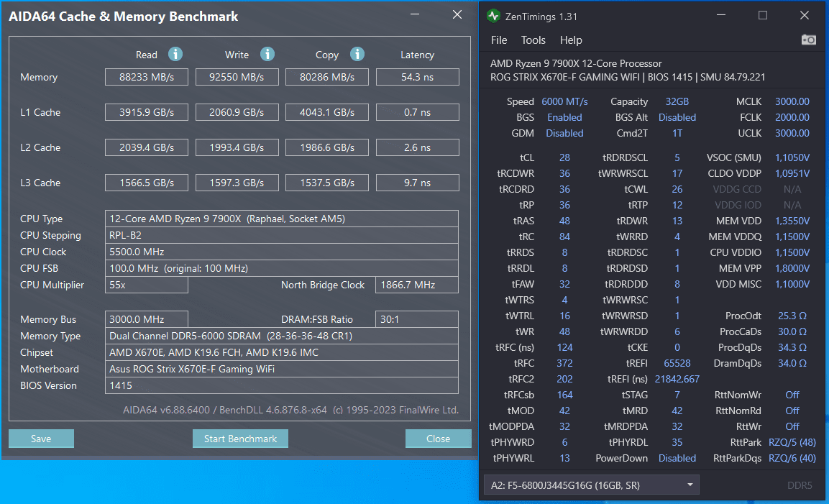This screenshot has width=829, height=504.
Task: Select the Memory Read result field
Action: pyautogui.click(x=147, y=77)
